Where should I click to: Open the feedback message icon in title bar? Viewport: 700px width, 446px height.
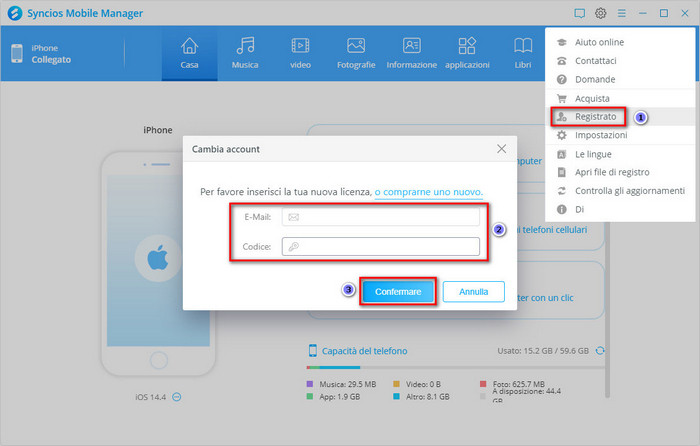pos(579,13)
